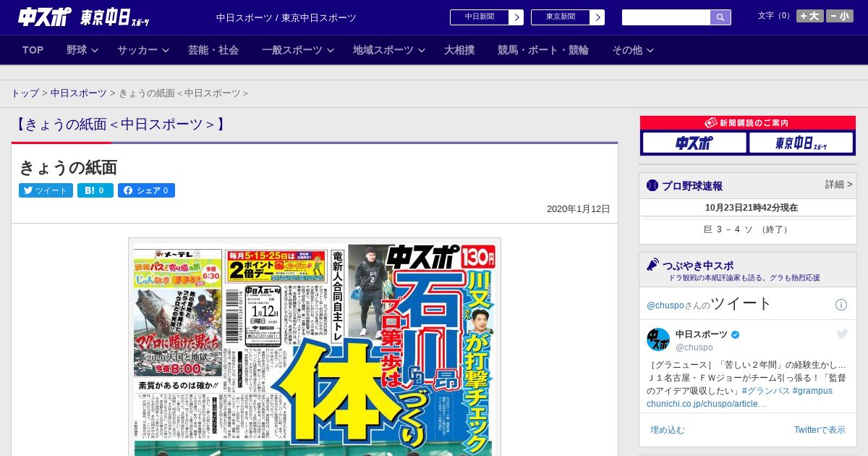Click the 中スポ subscription banner button
Viewport: 868px width, 456px height.
pos(694,143)
